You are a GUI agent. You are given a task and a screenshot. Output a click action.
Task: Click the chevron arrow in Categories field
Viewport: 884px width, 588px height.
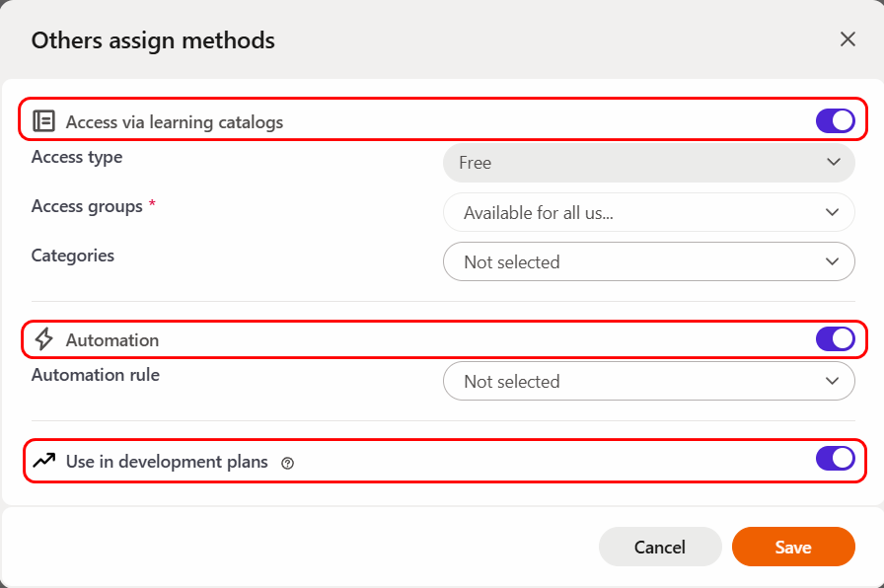(x=834, y=261)
